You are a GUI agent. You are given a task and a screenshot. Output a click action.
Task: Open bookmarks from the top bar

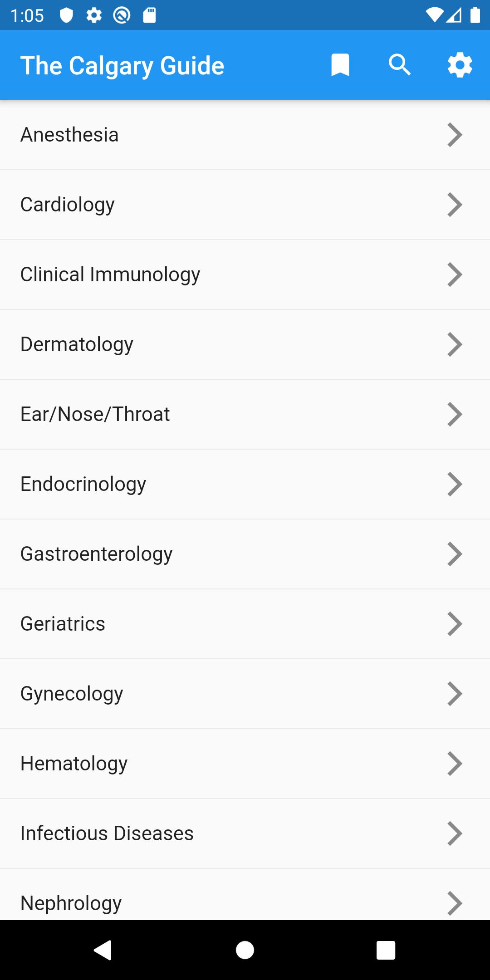(340, 65)
